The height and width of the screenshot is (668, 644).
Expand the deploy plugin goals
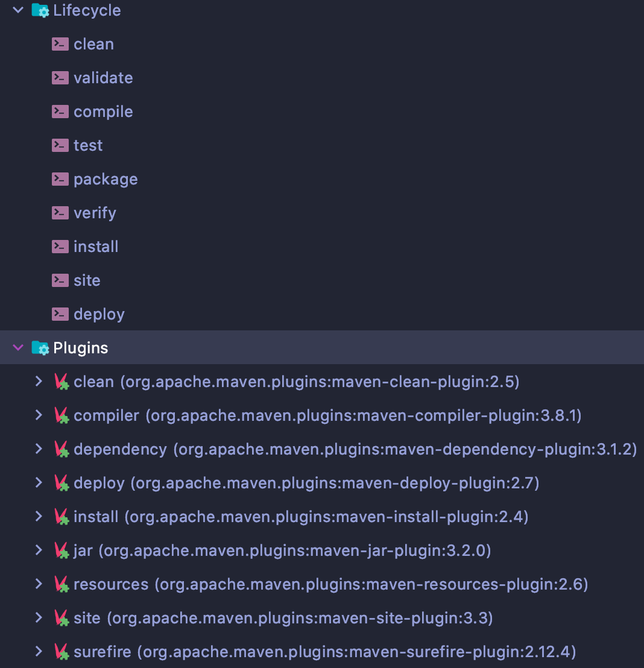click(39, 483)
